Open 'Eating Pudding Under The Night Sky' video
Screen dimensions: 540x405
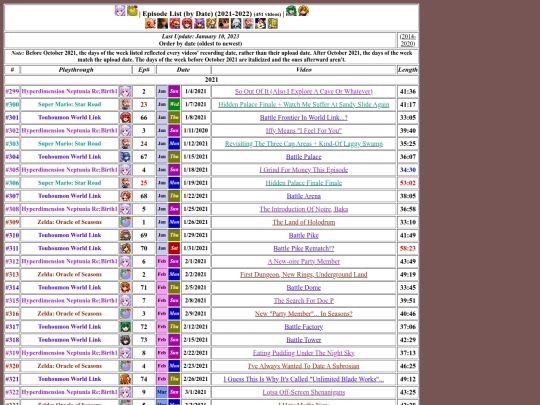tap(304, 353)
